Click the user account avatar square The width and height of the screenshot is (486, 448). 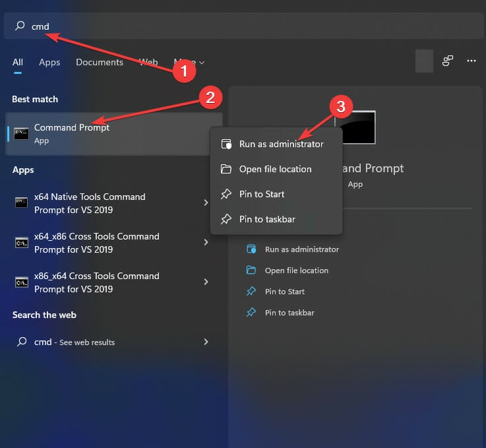pyautogui.click(x=424, y=61)
